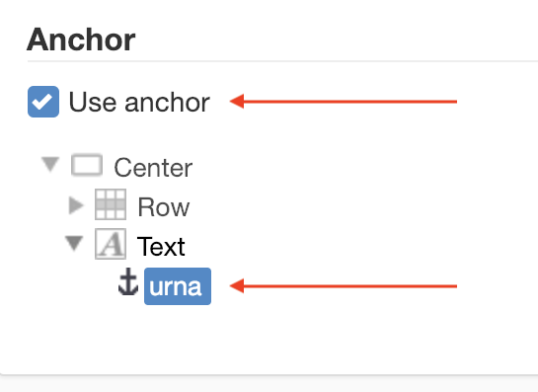Select the highlighted urna anchor item

[178, 286]
